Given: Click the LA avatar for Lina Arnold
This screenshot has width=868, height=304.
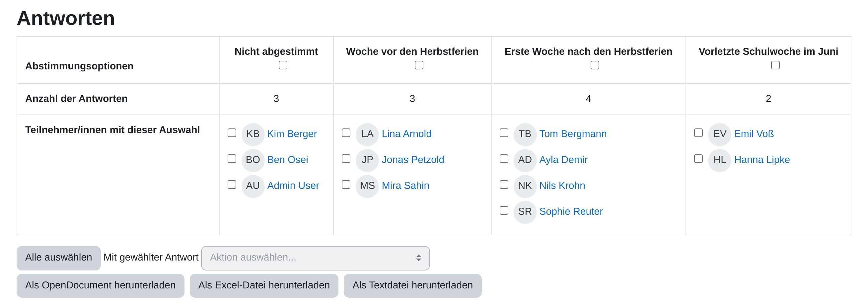Looking at the screenshot, I should point(367,134).
